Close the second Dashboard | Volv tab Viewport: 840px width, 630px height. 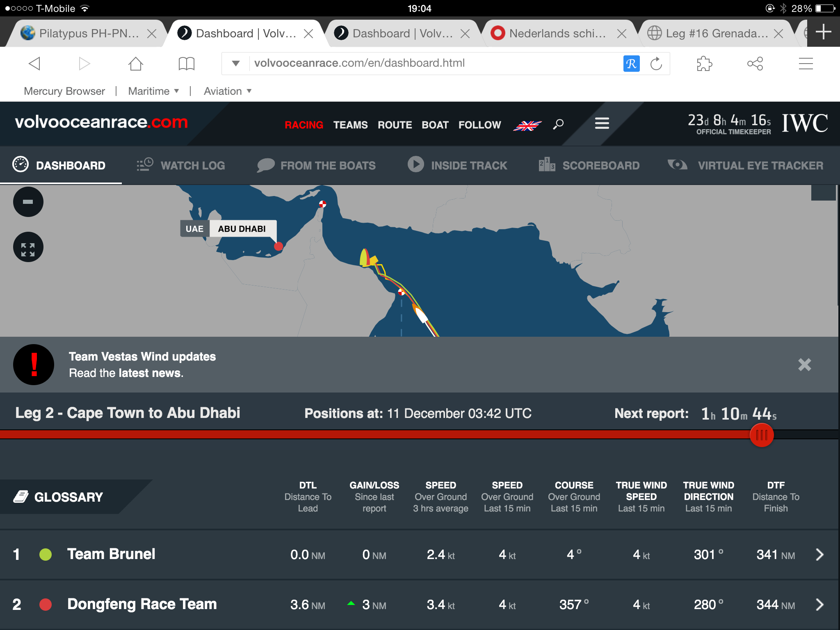(465, 34)
